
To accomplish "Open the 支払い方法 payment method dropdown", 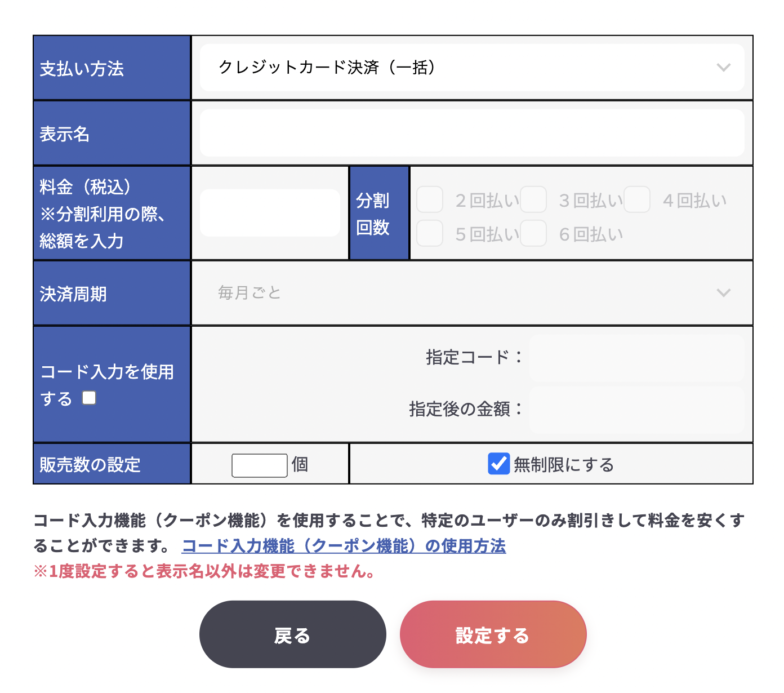I will (471, 68).
